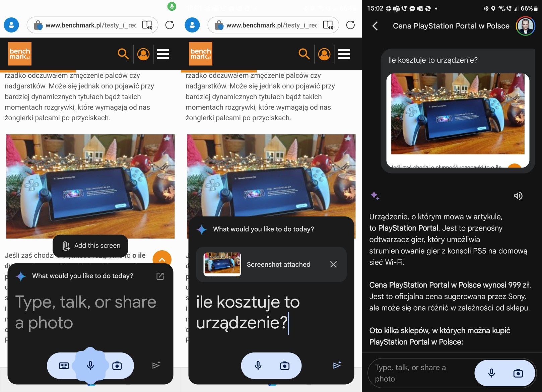Tap the green microphone-in-use indicator
The image size is (542, 392).
click(172, 6)
